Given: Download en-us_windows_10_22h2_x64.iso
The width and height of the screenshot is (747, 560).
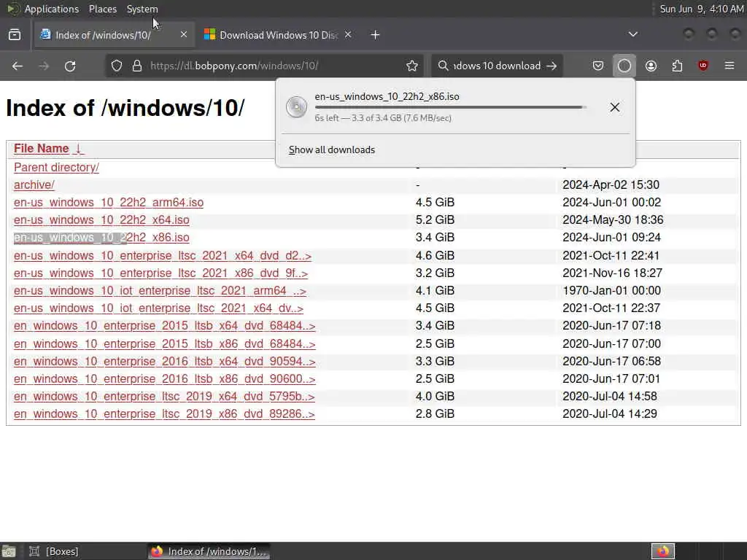Looking at the screenshot, I should (101, 220).
